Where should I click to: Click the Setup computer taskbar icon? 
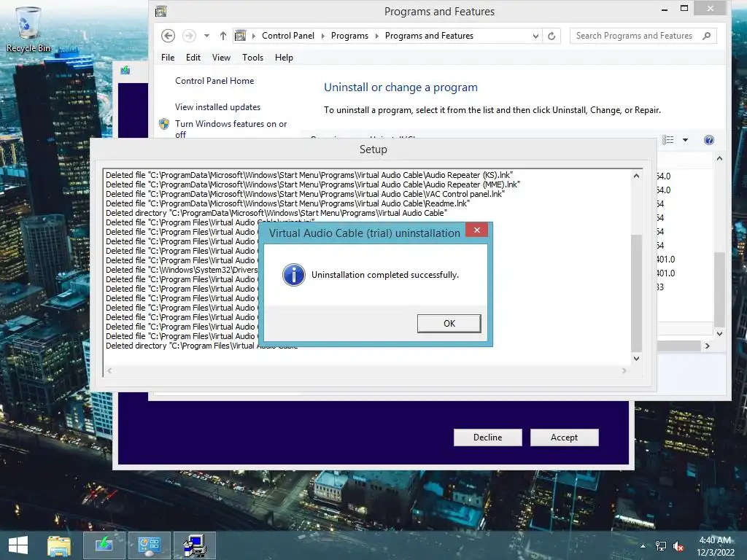[194, 545]
